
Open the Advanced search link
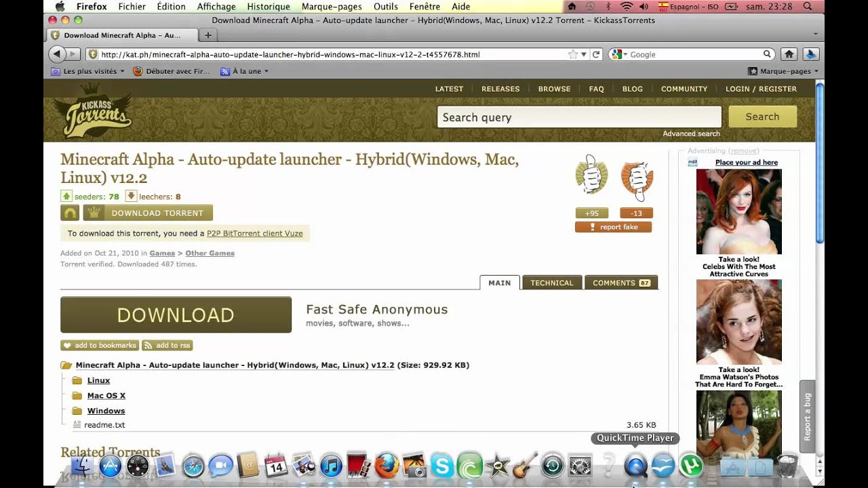691,134
